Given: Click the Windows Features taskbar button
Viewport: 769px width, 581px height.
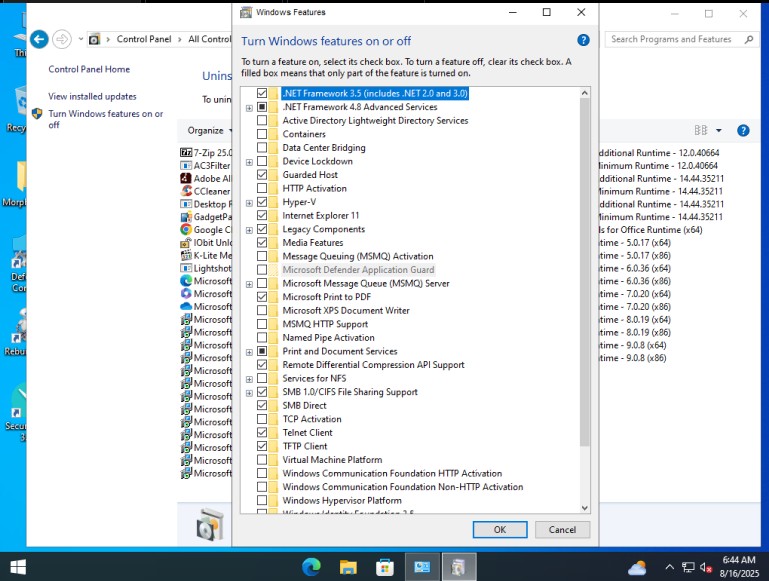Looking at the screenshot, I should click(x=459, y=567).
